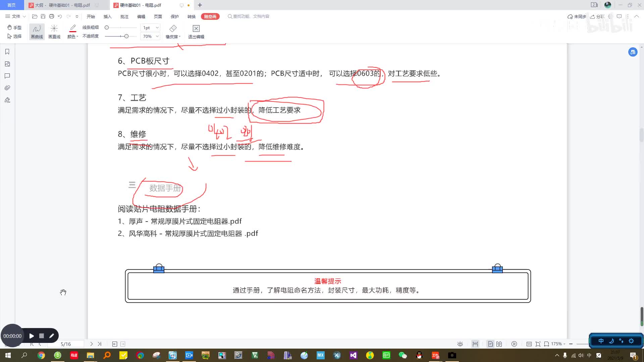Click the 5/16 page number field
This screenshot has height=362, width=644.
coord(66,344)
